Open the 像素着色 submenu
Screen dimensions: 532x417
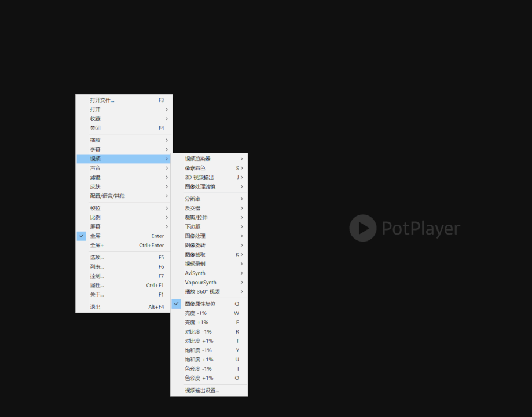[x=209, y=168]
